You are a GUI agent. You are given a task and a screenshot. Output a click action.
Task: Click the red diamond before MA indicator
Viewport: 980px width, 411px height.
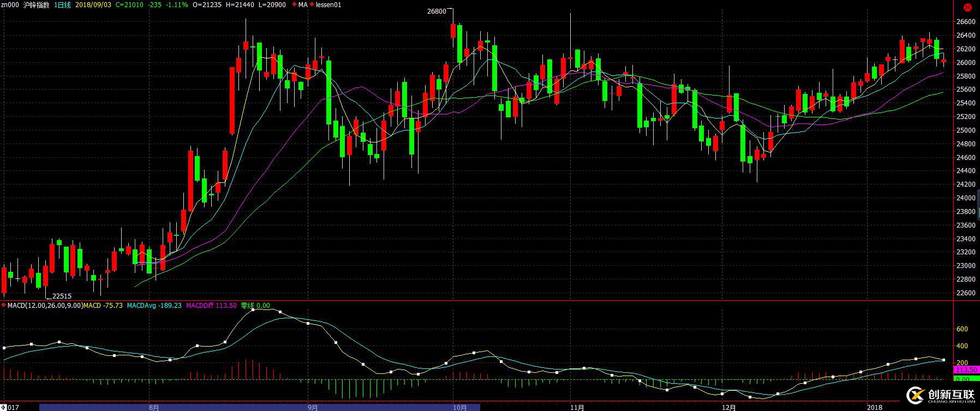(295, 5)
